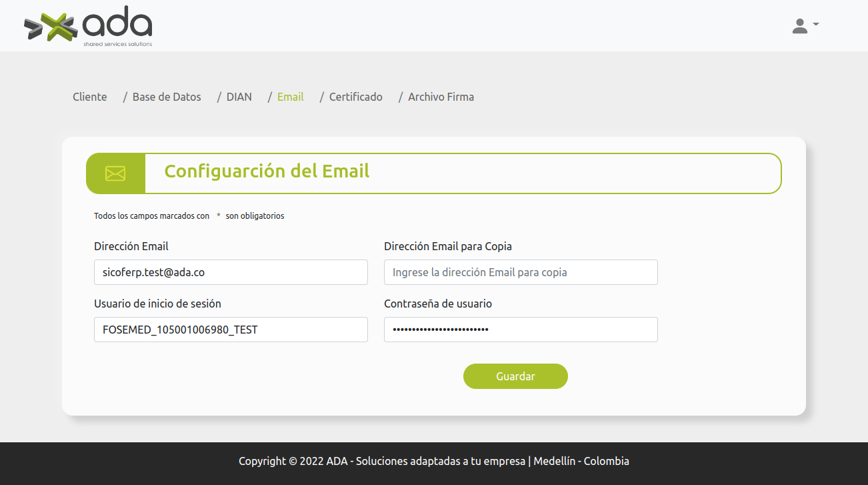Click the ADA logo in the header
The image size is (868, 485).
tap(88, 26)
